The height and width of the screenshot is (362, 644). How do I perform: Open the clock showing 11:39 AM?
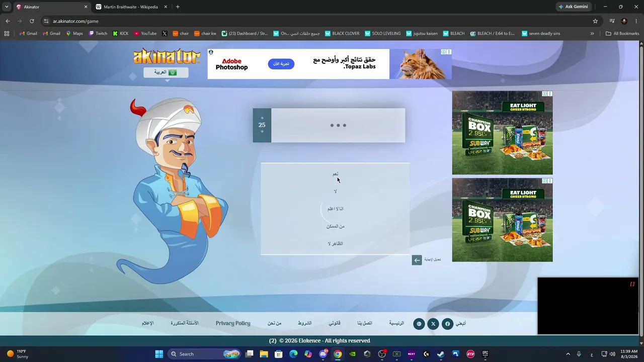629,354
